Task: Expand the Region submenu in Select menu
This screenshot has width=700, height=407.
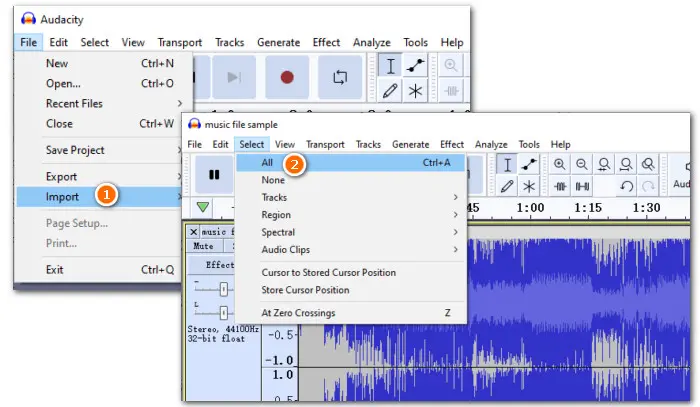Action: 351,215
